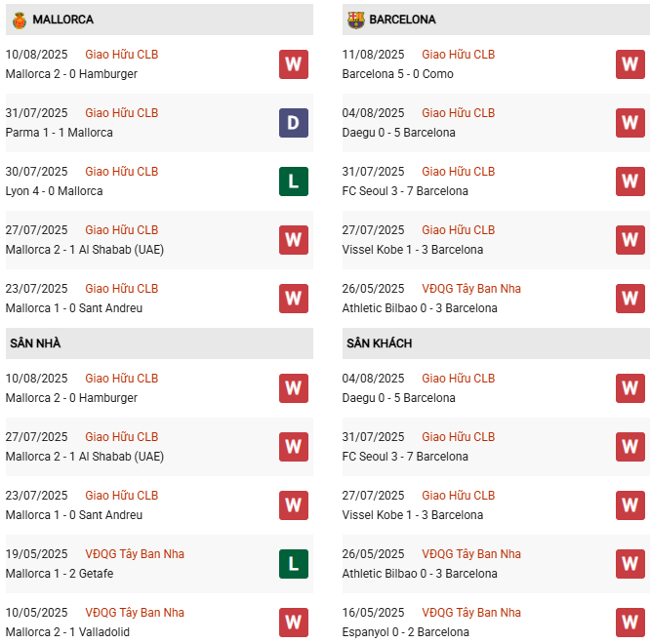Open the Parma 1 - 1 Mallorca match
This screenshot has height=644, width=650.
coord(59,133)
